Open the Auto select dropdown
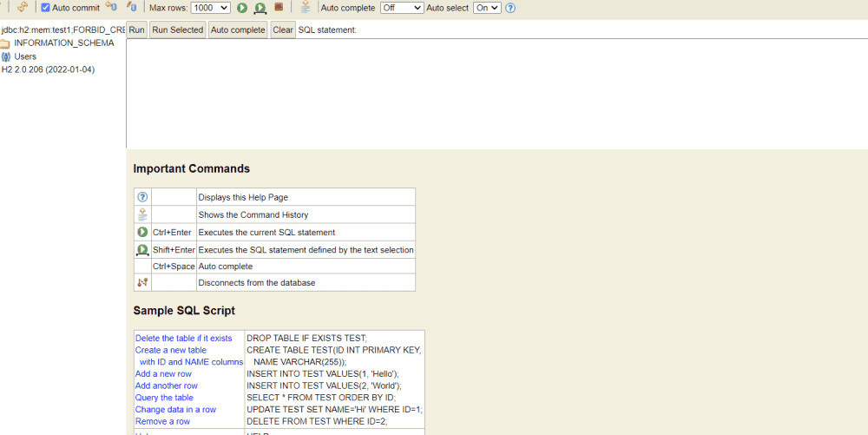Screen dimensions: 868x435 point(487,8)
